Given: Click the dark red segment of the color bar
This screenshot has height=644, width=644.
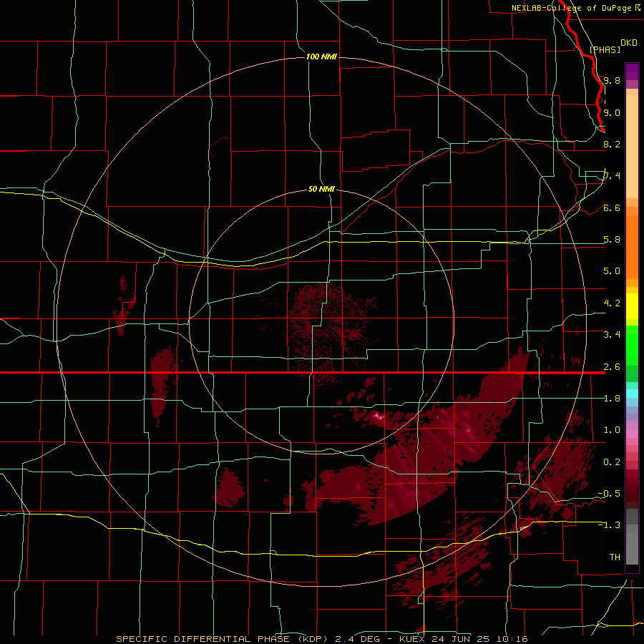Looking at the screenshot, I should pyautogui.click(x=632, y=485).
